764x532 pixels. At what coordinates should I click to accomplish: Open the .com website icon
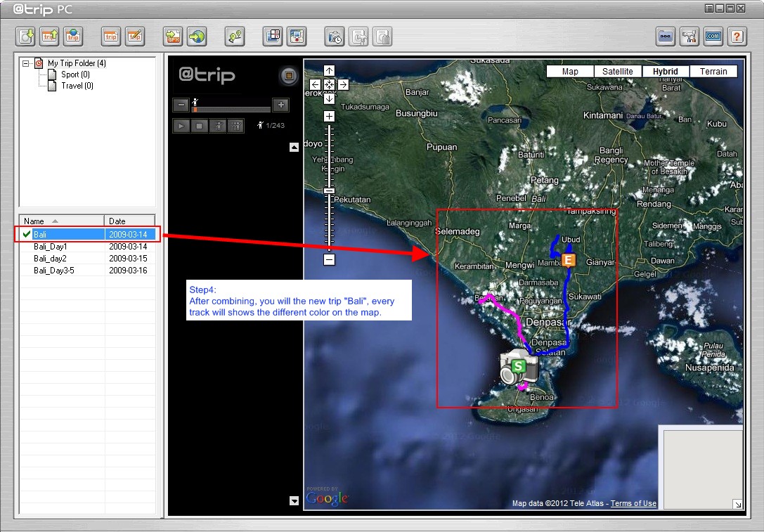tap(713, 37)
